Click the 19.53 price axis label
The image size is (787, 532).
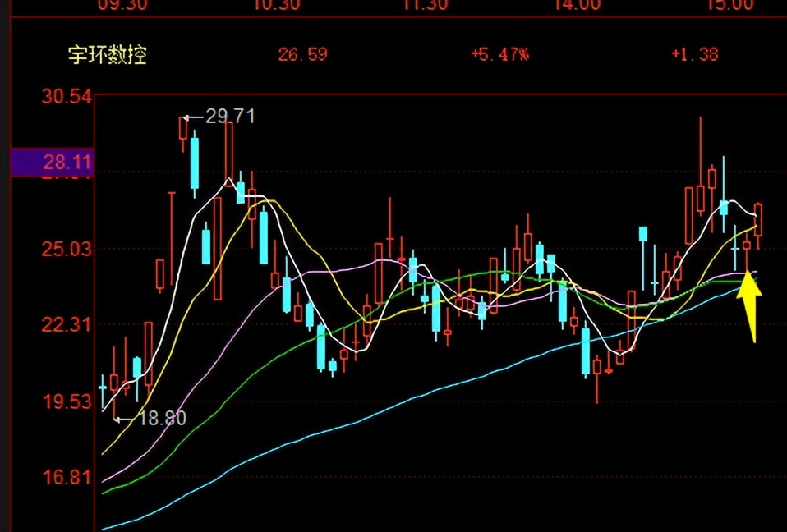point(67,401)
